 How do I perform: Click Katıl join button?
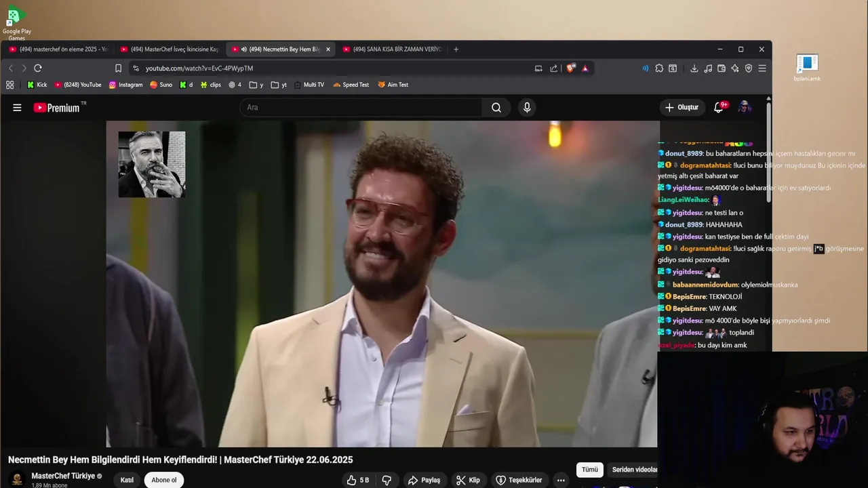pyautogui.click(x=127, y=480)
